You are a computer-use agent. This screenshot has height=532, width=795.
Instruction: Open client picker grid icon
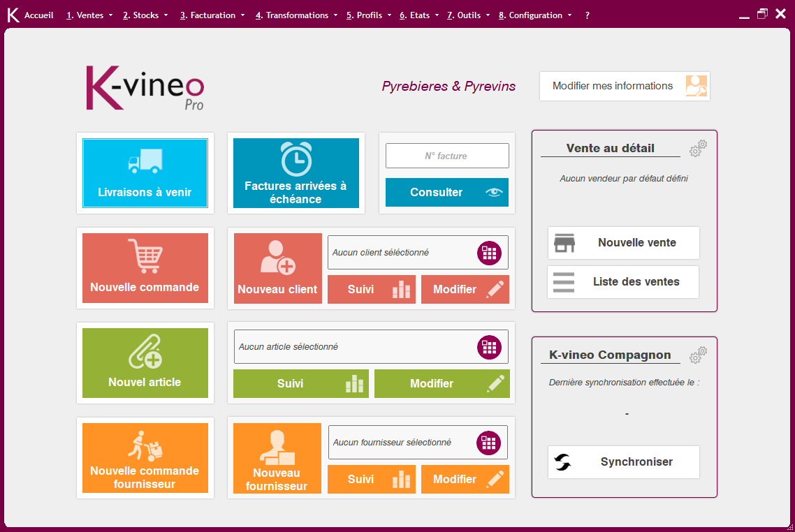coord(489,253)
